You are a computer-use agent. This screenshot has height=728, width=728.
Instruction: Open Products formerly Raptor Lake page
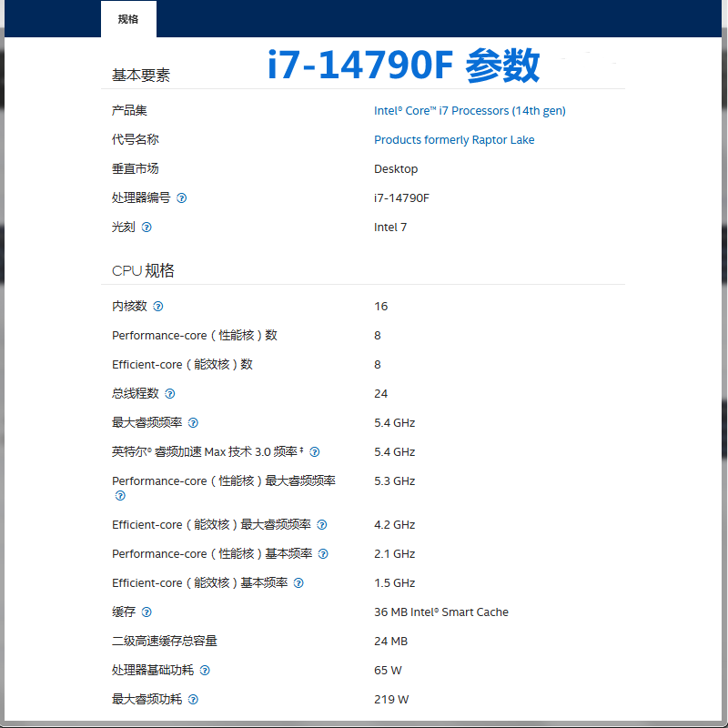coord(454,139)
